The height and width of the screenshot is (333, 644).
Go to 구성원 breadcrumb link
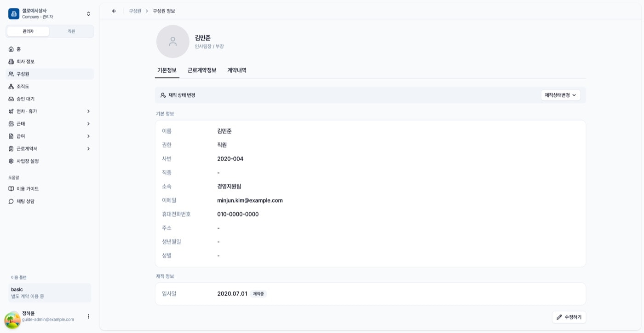[x=135, y=11]
